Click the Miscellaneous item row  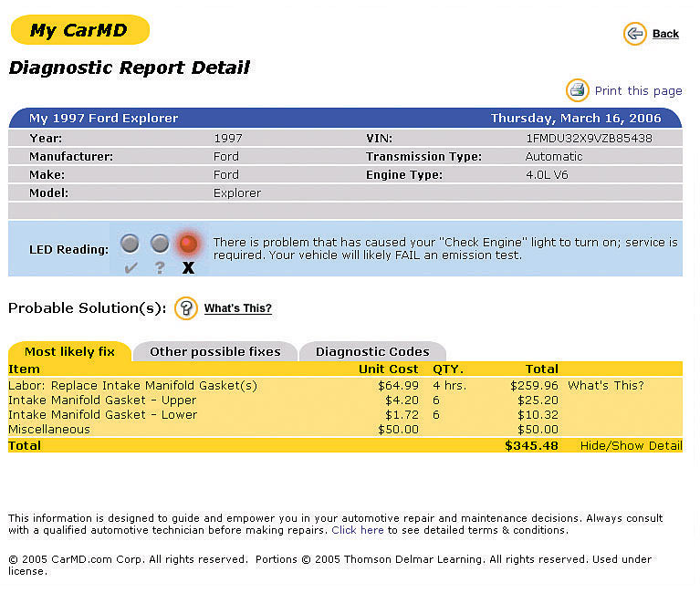(x=345, y=430)
